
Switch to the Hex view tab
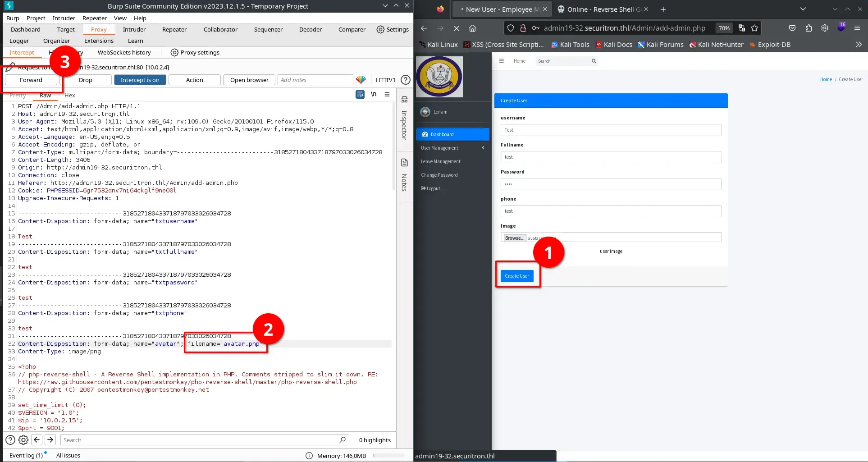pyautogui.click(x=70, y=95)
